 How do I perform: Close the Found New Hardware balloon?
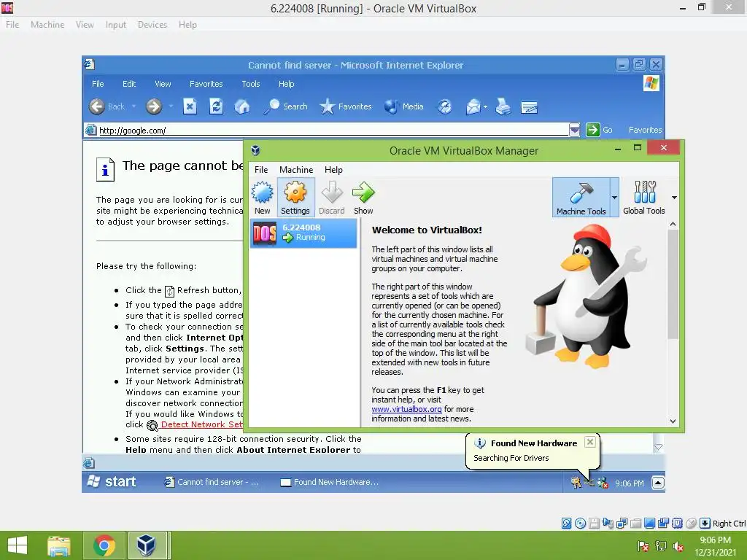(589, 442)
